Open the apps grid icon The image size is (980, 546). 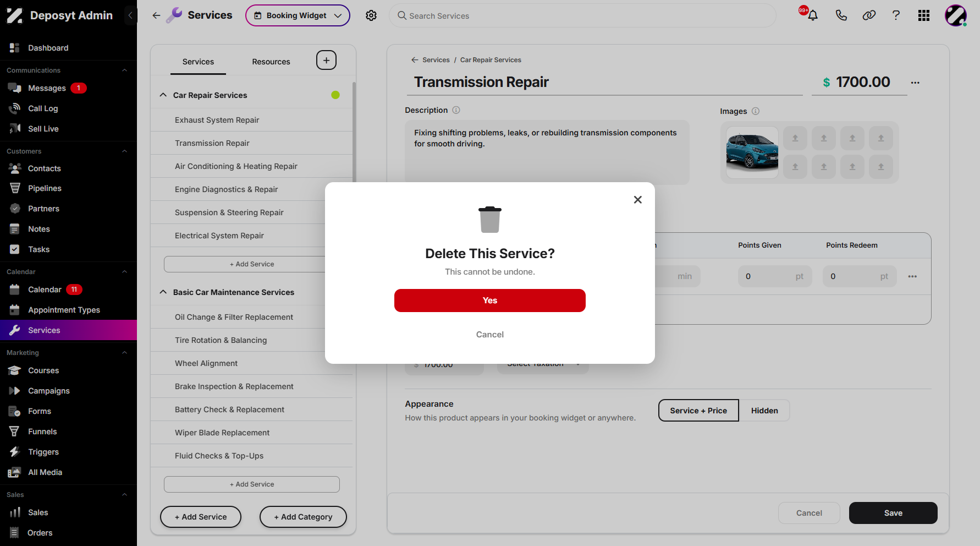coord(924,15)
